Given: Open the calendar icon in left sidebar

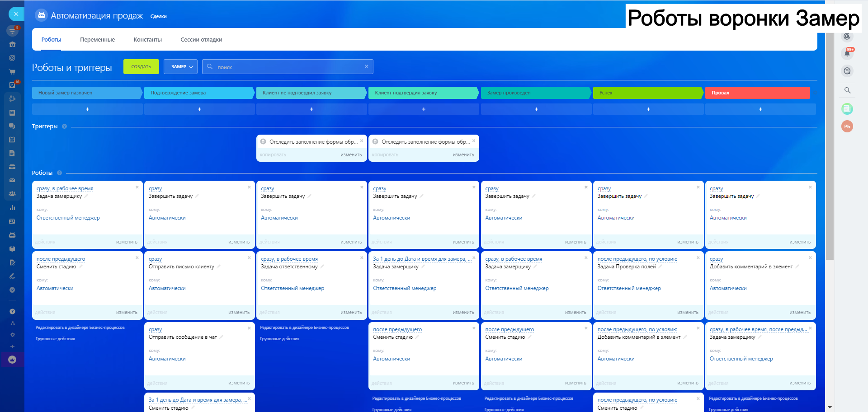Looking at the screenshot, I should click(x=12, y=140).
